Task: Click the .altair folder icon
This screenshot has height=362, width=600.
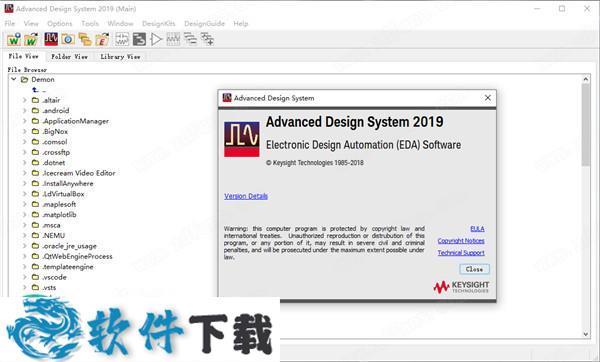Action: click(36, 100)
